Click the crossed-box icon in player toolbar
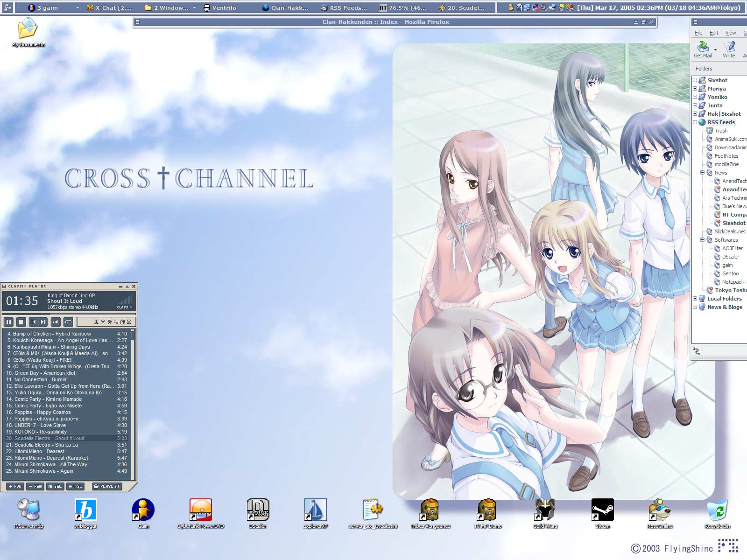 pyautogui.click(x=129, y=322)
